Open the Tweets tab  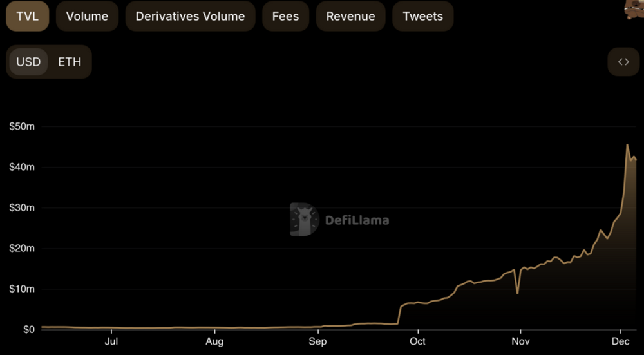(x=422, y=16)
